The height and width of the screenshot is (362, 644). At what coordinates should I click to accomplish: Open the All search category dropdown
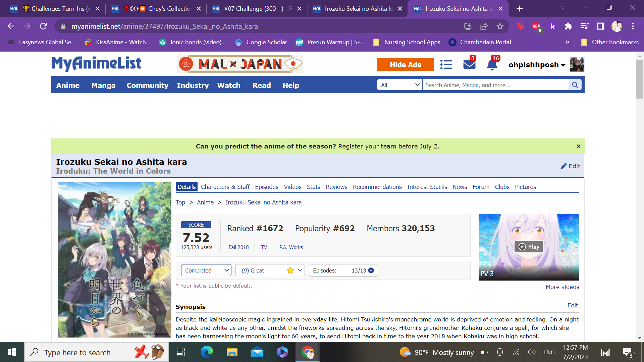[400, 85]
